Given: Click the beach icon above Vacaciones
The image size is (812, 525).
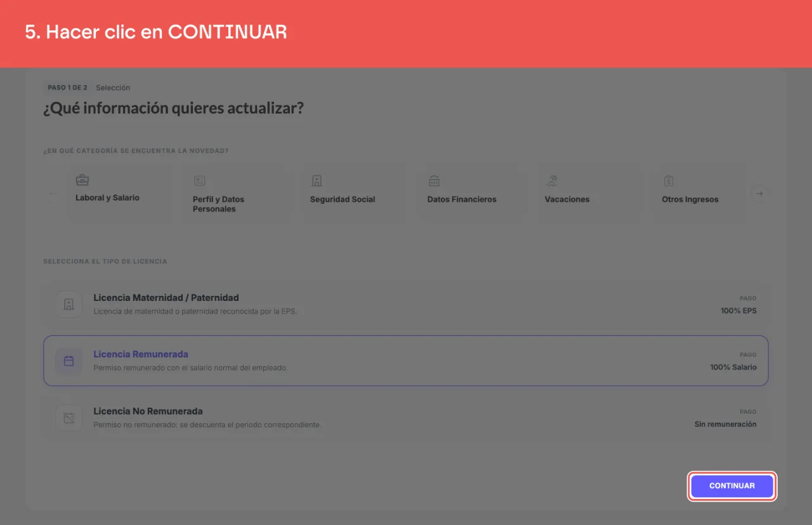Looking at the screenshot, I should click(551, 181).
